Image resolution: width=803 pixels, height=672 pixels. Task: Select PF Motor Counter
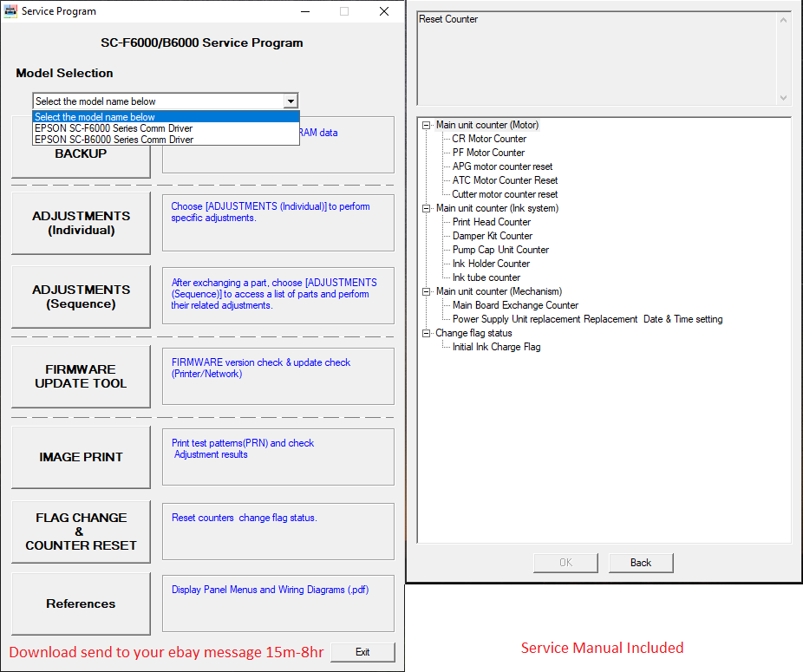pos(488,153)
